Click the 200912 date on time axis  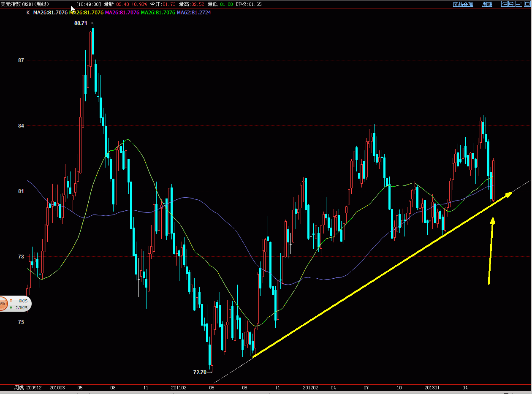[x=34, y=387]
